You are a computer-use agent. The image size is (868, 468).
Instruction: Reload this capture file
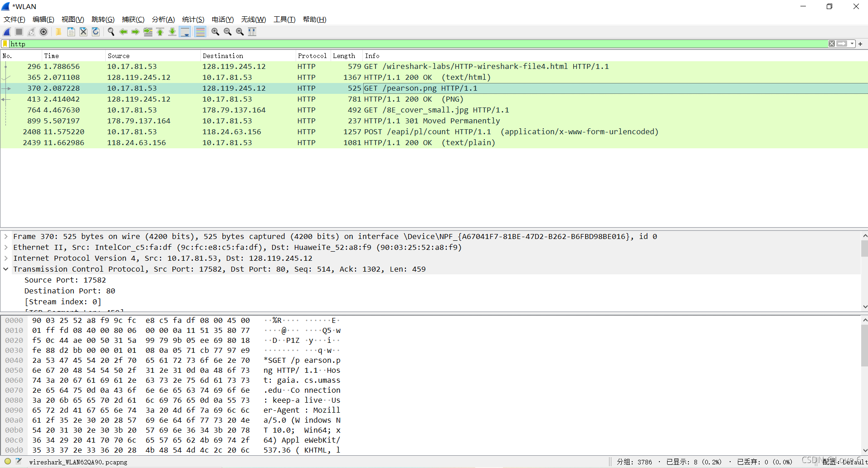click(96, 32)
